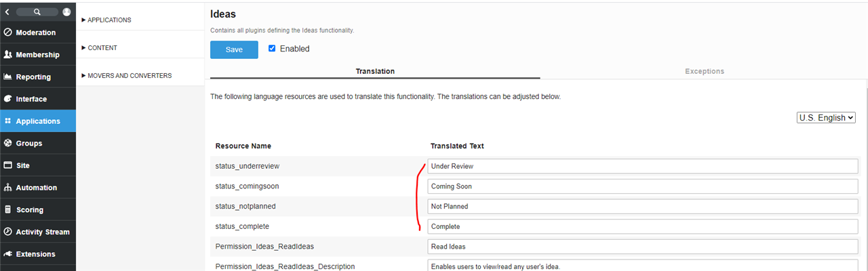Click the Groups sidebar icon

(x=8, y=143)
